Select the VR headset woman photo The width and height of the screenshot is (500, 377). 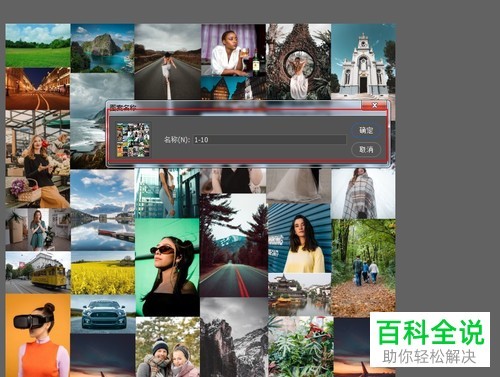pos(38,335)
